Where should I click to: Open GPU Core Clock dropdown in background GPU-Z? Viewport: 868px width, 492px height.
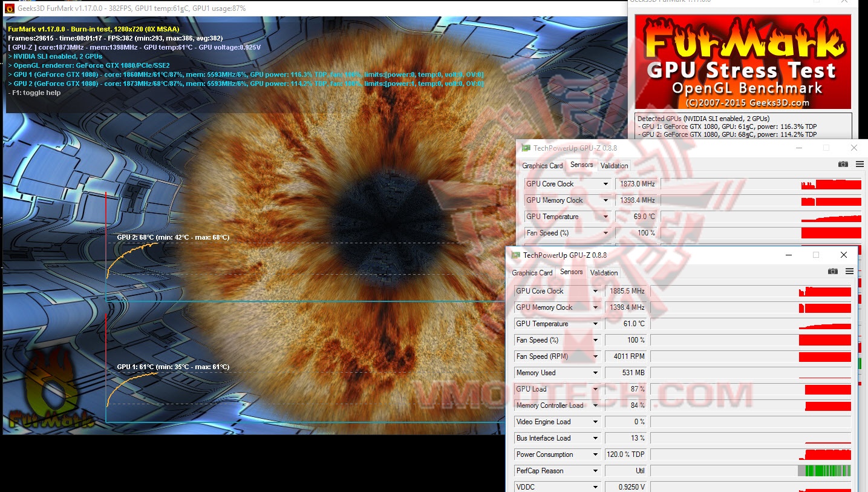(605, 184)
